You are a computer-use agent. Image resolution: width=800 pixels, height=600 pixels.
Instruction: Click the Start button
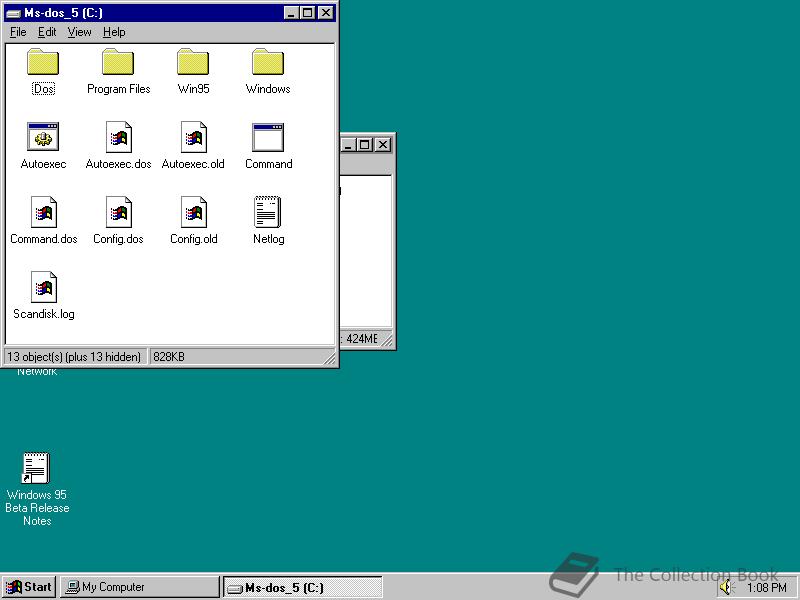point(29,587)
